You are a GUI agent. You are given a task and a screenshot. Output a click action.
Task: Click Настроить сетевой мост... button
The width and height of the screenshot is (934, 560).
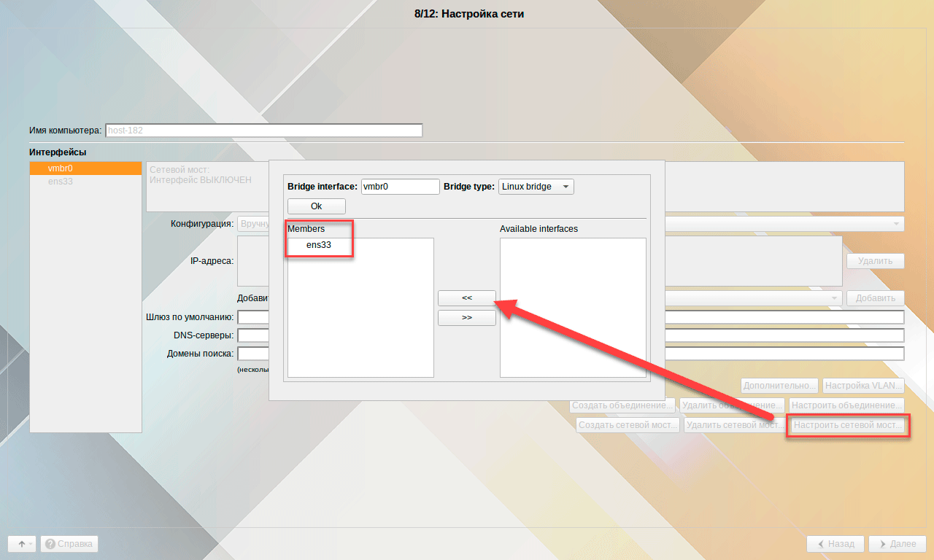848,425
